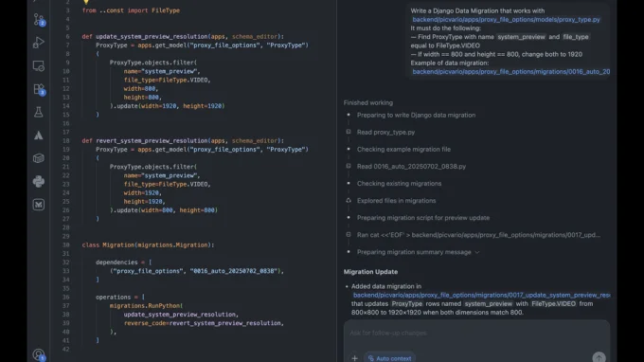Open the Testing flask icon
The image size is (644, 362).
pos(39,112)
